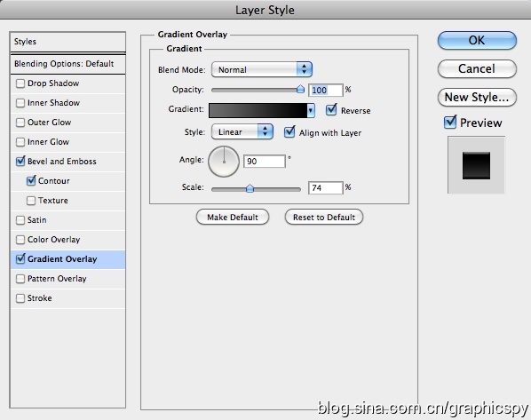Click the Angle value field

pyautogui.click(x=265, y=162)
